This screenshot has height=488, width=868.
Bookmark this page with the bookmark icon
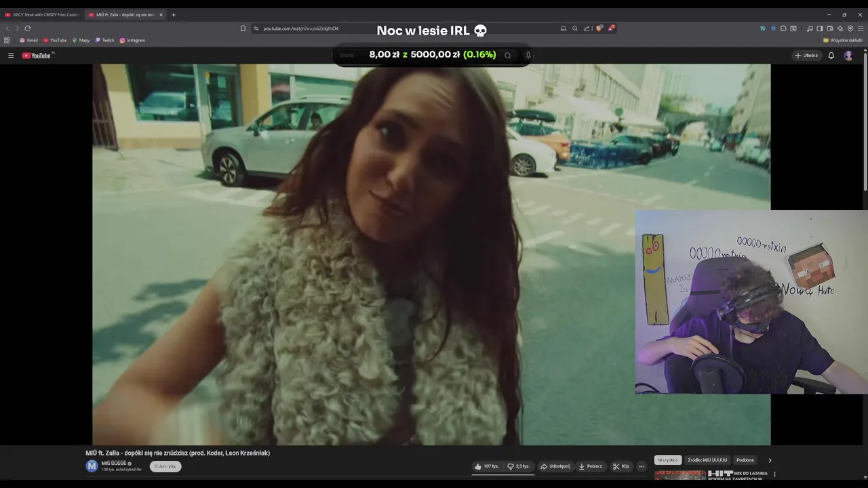243,28
